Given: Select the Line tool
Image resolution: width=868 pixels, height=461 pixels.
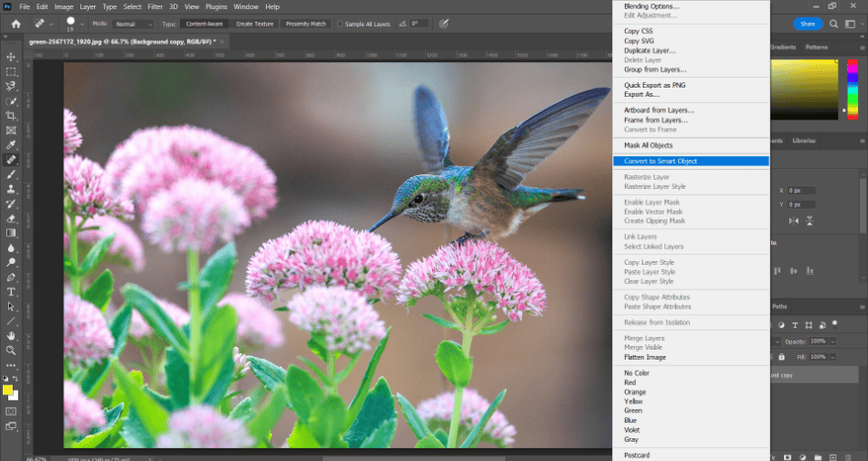Looking at the screenshot, I should coord(11,320).
